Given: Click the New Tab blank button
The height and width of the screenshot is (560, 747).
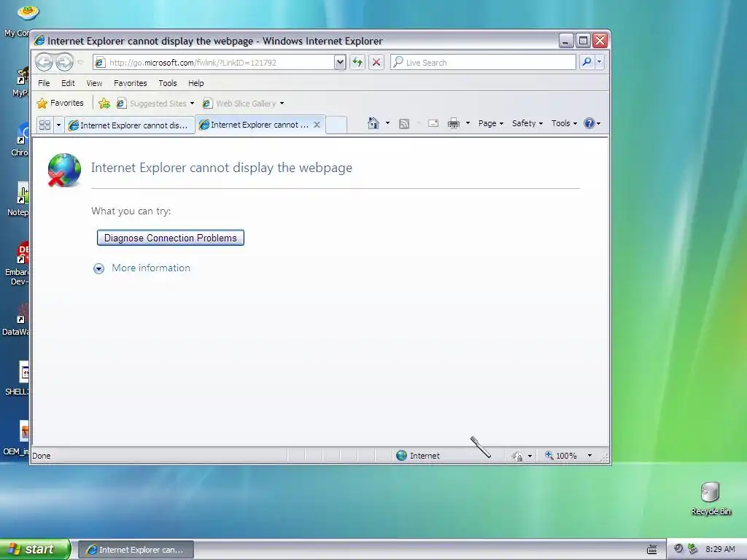Looking at the screenshot, I should coord(336,125).
